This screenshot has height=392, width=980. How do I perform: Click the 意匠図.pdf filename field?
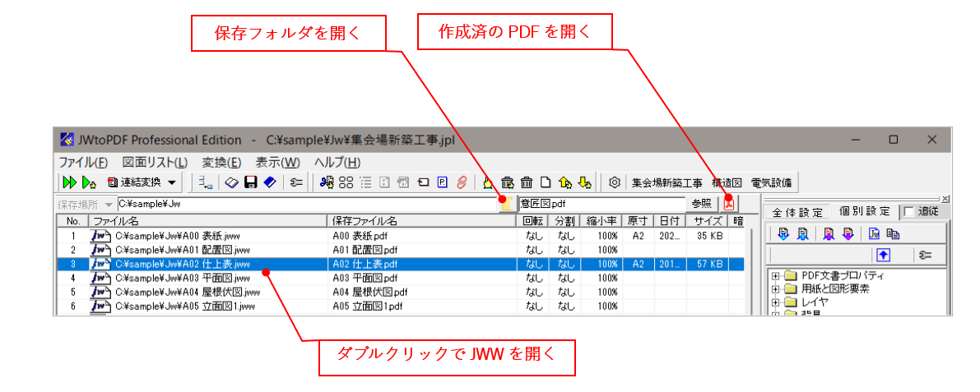tap(601, 204)
